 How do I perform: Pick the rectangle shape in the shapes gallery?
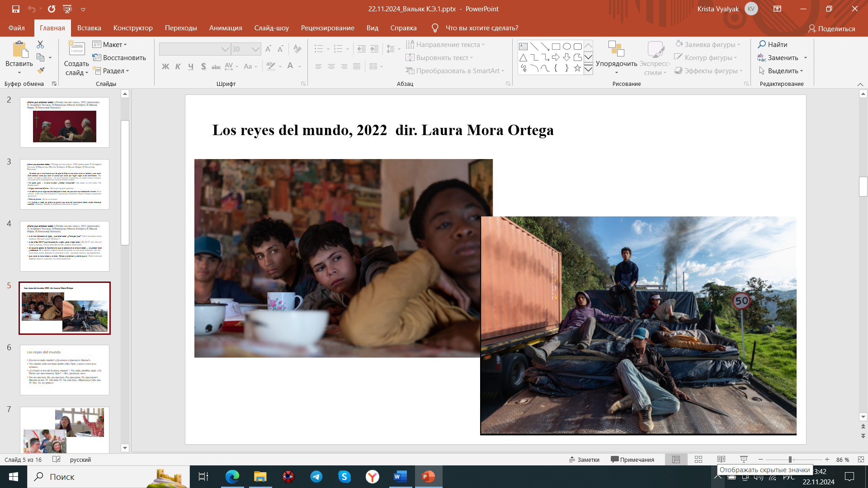(556, 47)
